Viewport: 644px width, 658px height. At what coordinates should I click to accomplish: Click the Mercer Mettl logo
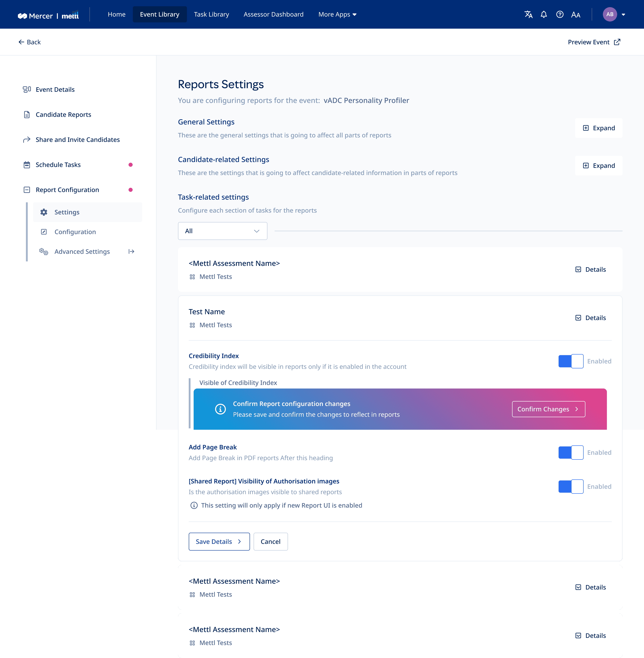pyautogui.click(x=48, y=16)
